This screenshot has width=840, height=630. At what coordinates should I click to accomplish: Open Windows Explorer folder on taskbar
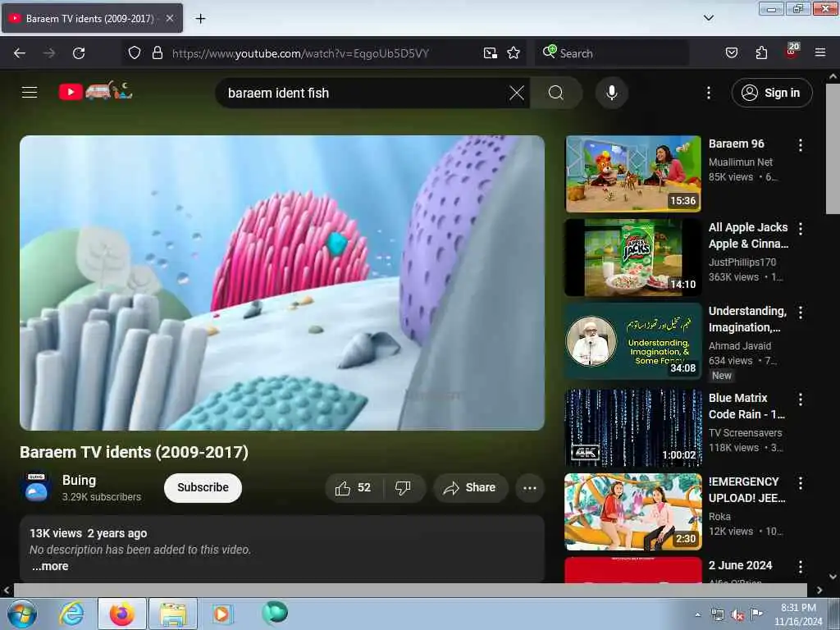pyautogui.click(x=173, y=614)
